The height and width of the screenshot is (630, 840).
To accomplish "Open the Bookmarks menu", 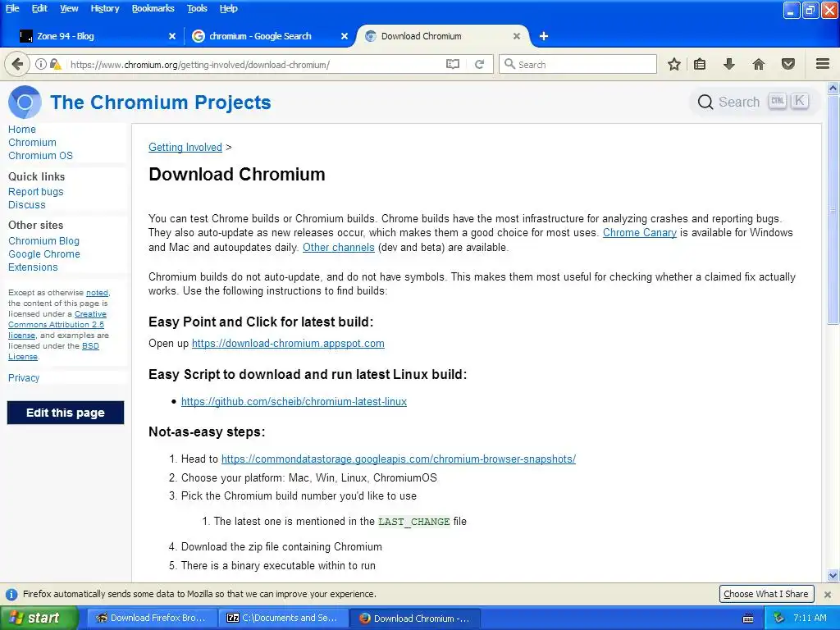I will click(x=153, y=8).
